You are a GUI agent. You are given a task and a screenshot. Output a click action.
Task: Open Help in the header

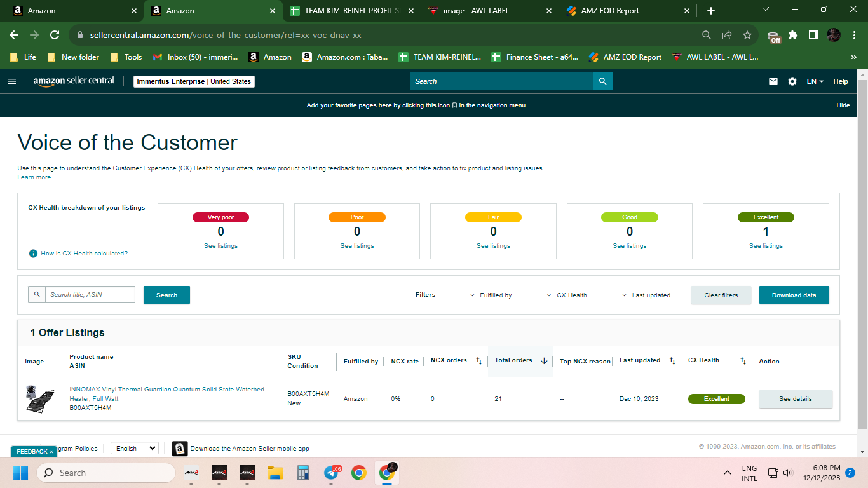pos(841,81)
